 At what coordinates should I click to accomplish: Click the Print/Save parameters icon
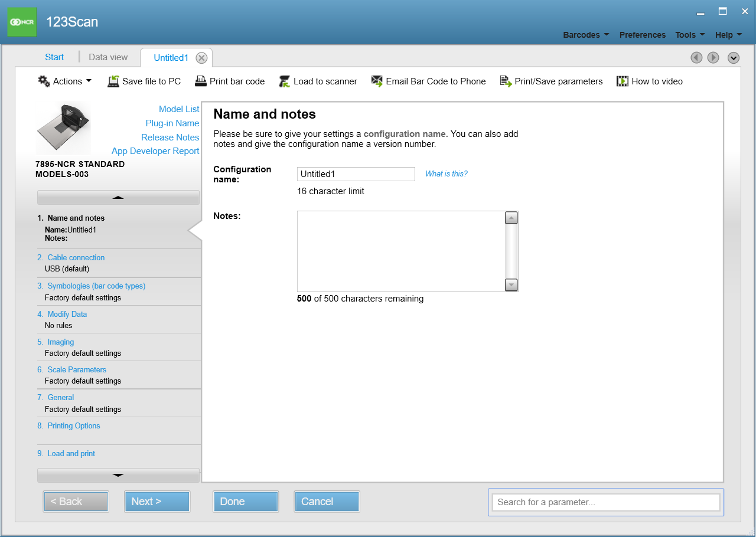506,81
